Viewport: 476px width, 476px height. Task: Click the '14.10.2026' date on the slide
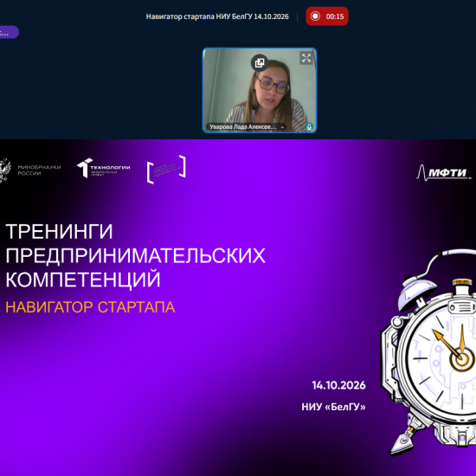click(338, 385)
